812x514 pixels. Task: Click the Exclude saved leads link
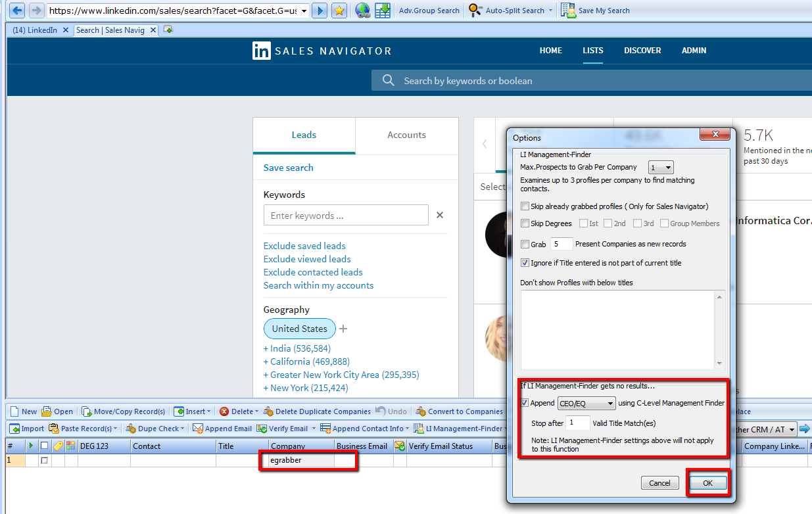click(x=304, y=246)
